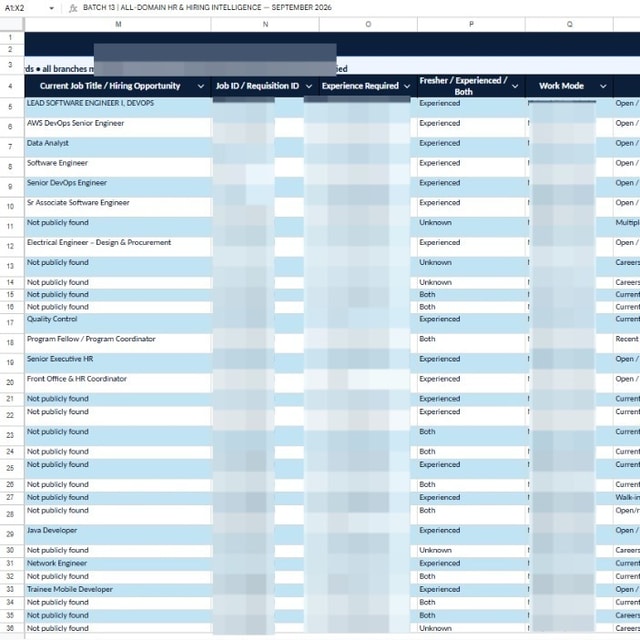Screen dimensions: 640x640
Task: Select row 5 header
Action: 11,107
